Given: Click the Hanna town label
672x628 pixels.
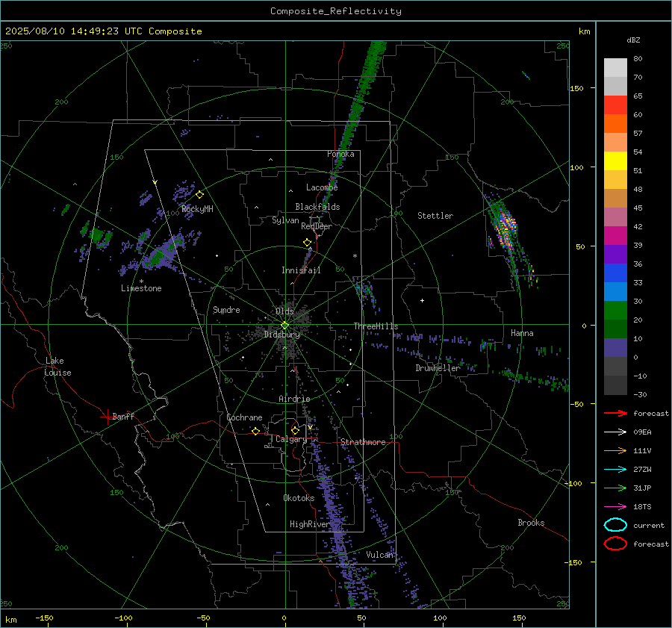Looking at the screenshot, I should coord(522,333).
